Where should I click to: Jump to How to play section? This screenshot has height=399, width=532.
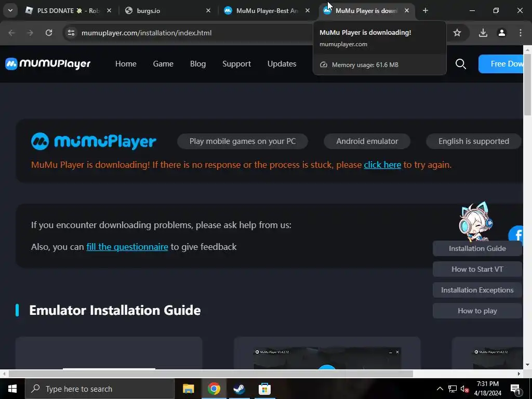coord(477,311)
